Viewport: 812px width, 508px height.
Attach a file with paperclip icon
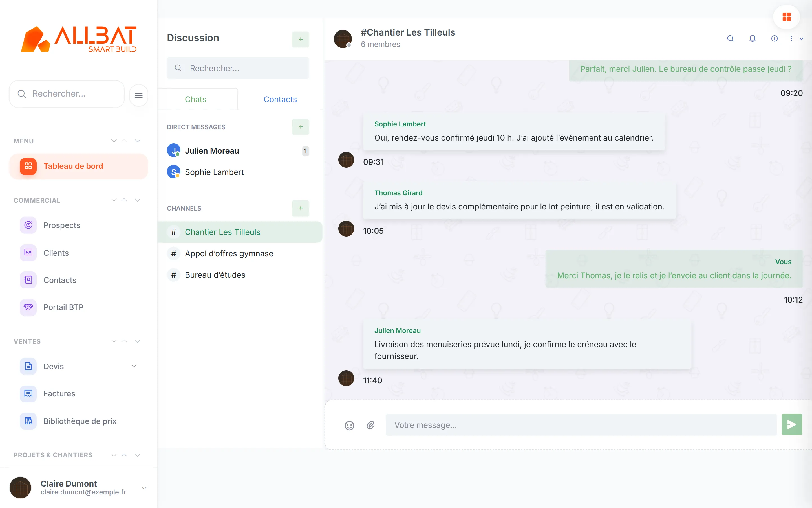[370, 425]
